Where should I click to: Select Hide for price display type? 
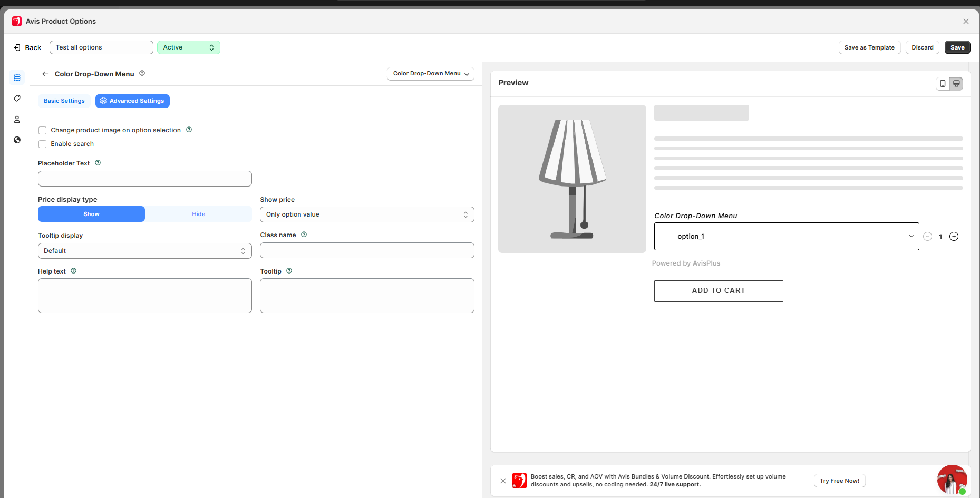coord(198,214)
